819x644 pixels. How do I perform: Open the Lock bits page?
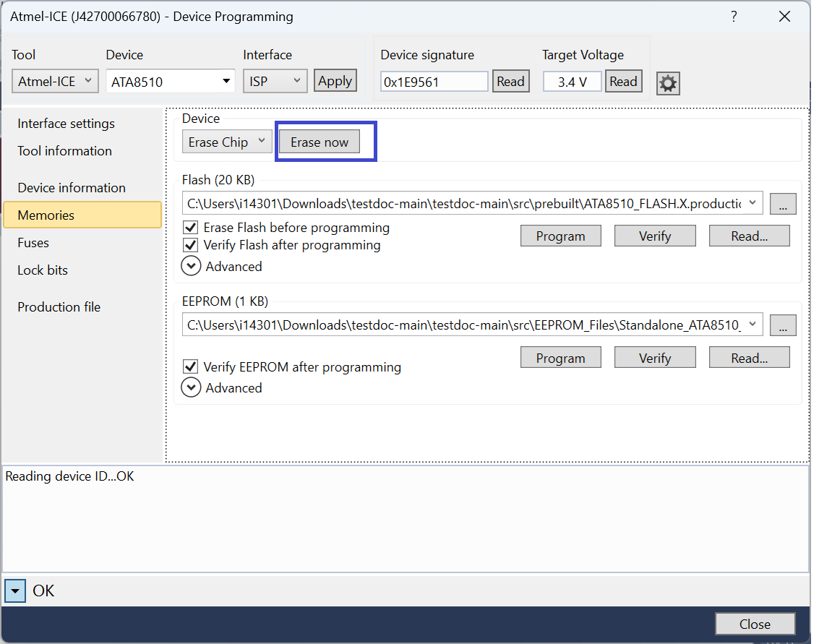43,270
